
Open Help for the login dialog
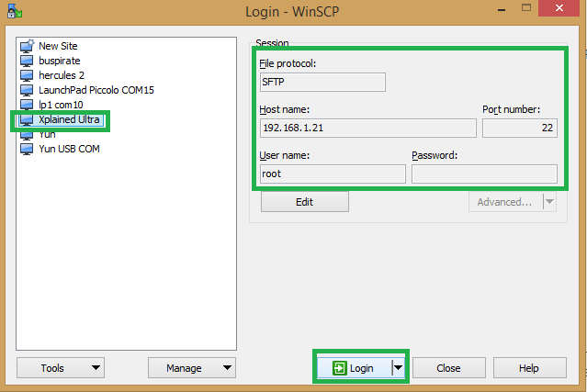529,368
